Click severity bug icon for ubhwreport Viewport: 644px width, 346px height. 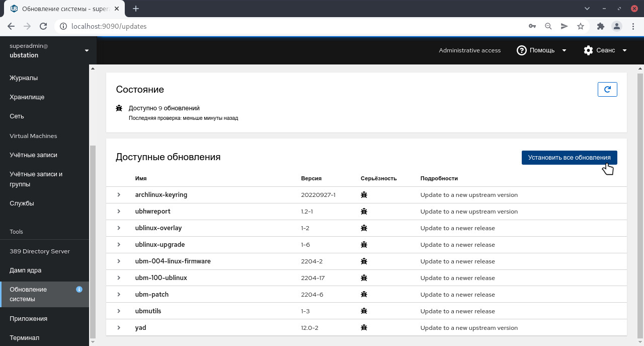[x=364, y=212]
